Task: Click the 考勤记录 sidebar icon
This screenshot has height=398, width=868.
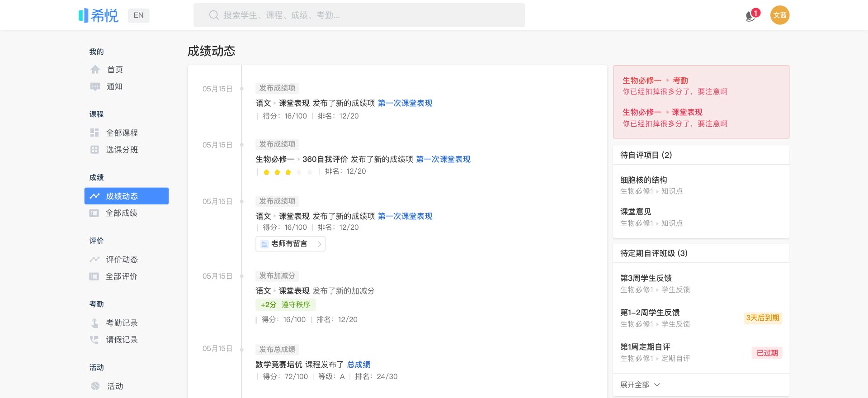Action: 94,323
